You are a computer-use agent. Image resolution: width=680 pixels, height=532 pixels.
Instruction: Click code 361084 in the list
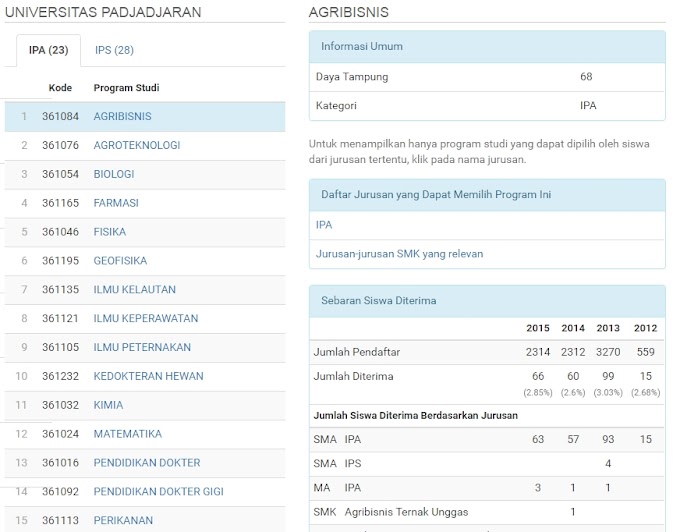point(60,116)
